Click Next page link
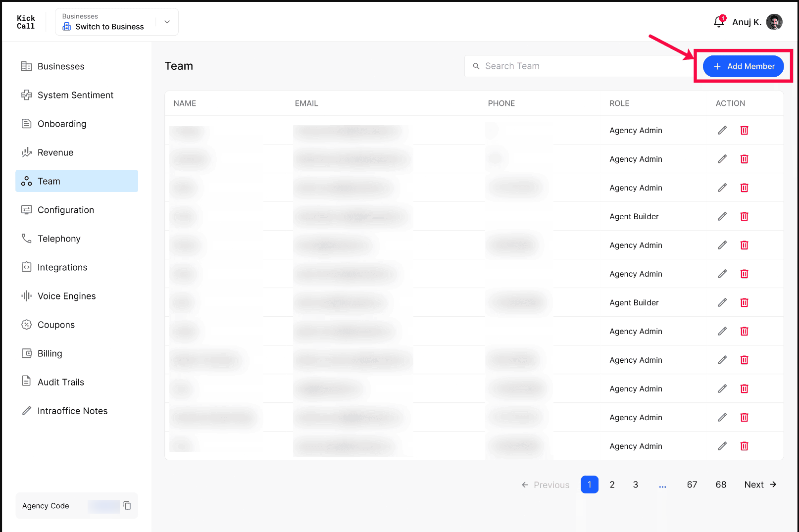 760,484
